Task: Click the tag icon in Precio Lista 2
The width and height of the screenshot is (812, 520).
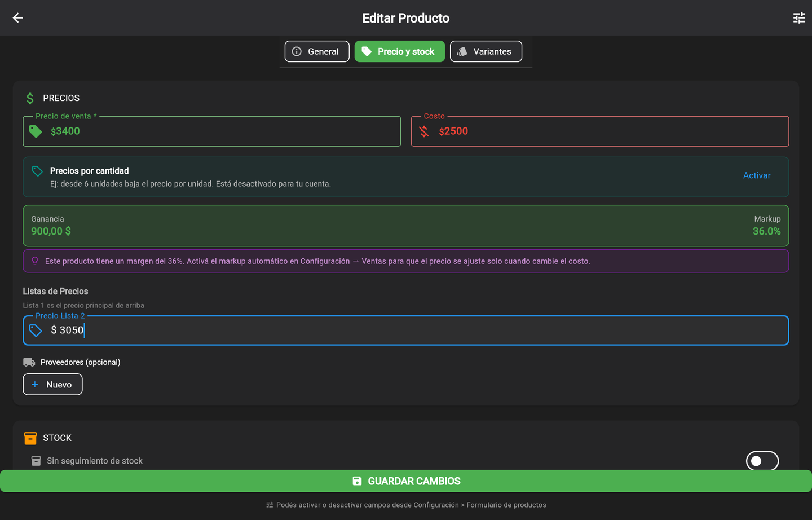Action: (36, 330)
